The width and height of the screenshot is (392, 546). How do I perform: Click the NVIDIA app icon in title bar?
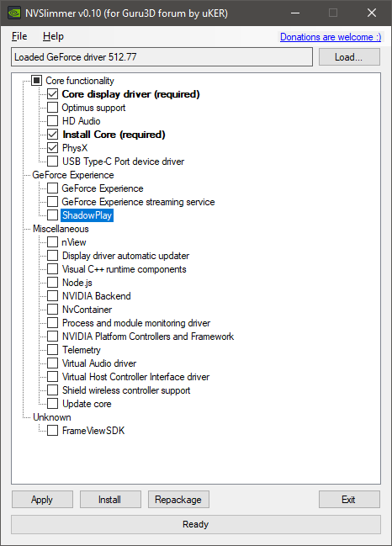pyautogui.click(x=14, y=13)
